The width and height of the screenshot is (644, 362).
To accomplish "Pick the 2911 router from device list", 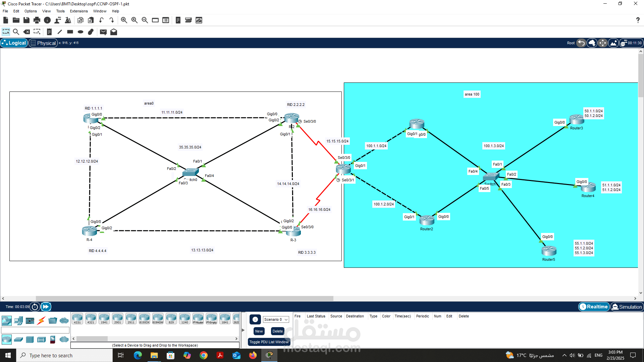I will [x=131, y=319].
